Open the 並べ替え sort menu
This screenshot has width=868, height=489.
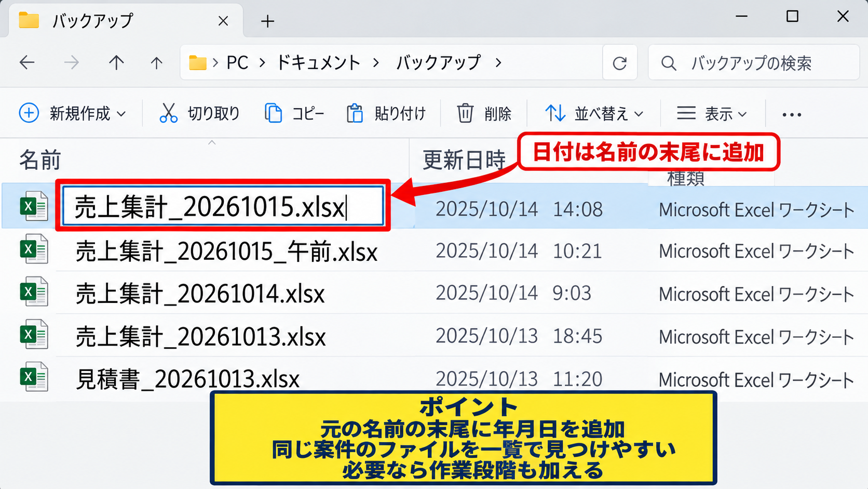[x=594, y=113]
